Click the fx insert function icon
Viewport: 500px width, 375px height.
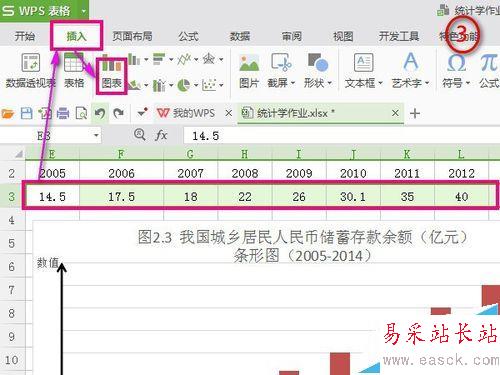161,135
